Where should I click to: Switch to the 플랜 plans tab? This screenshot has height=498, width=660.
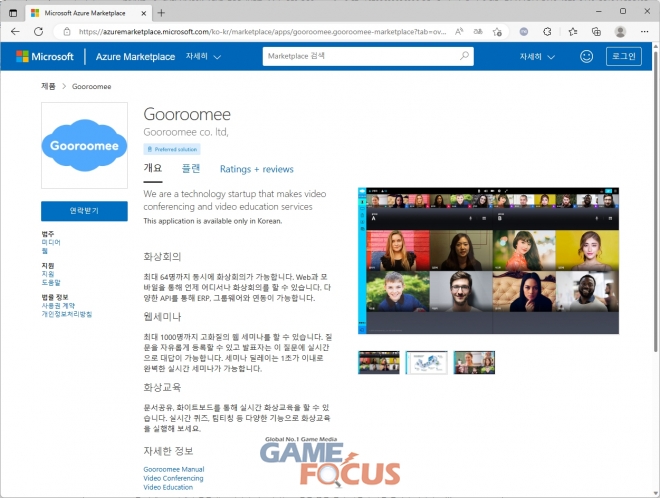191,168
